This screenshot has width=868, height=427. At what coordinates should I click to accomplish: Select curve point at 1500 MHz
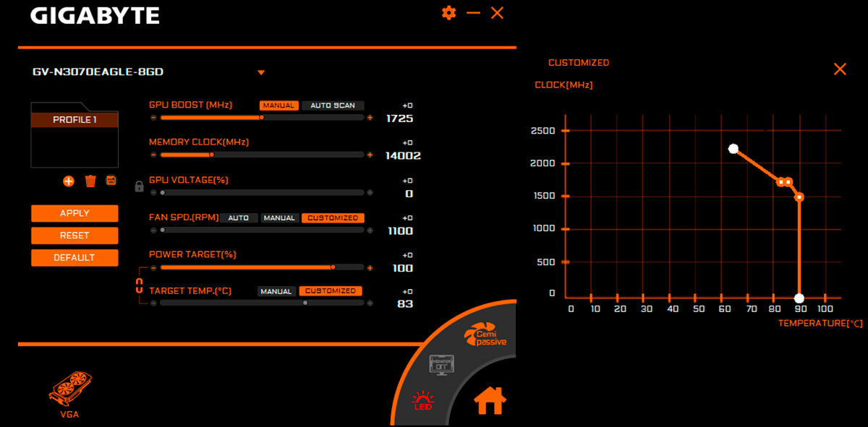(x=799, y=197)
